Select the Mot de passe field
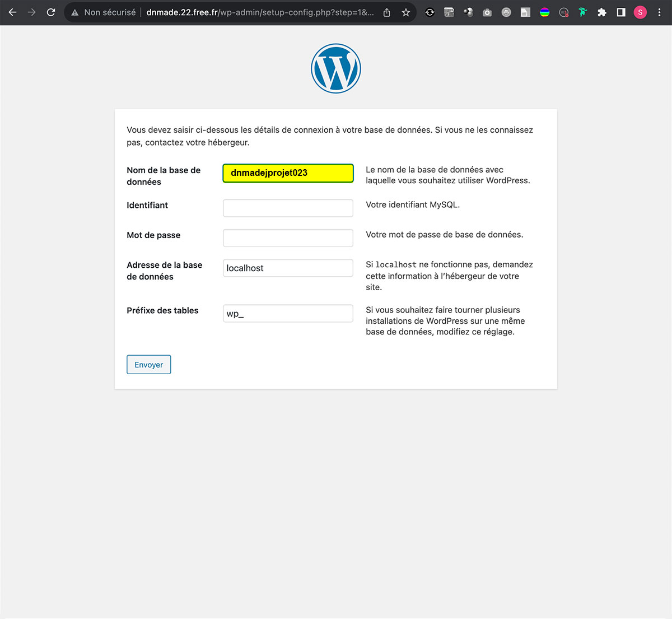Viewport: 672px width, 619px height. [288, 238]
